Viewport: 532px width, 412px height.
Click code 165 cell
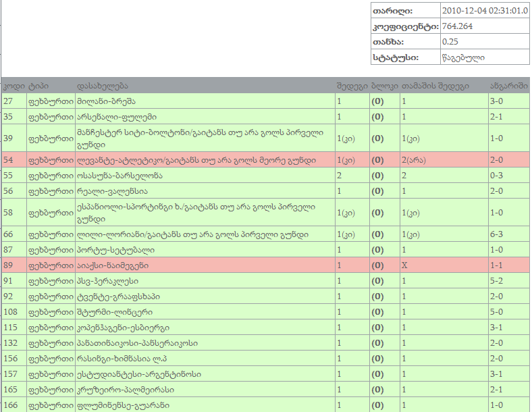(11, 390)
